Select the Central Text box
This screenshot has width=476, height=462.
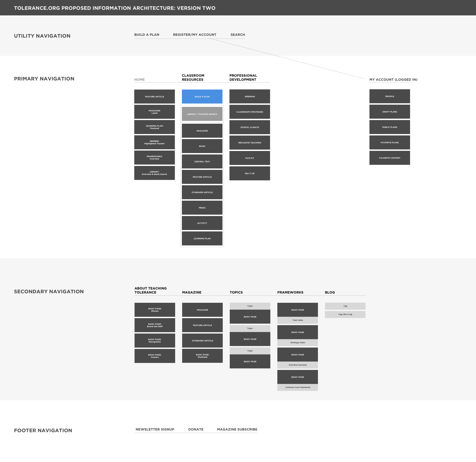coord(202,161)
